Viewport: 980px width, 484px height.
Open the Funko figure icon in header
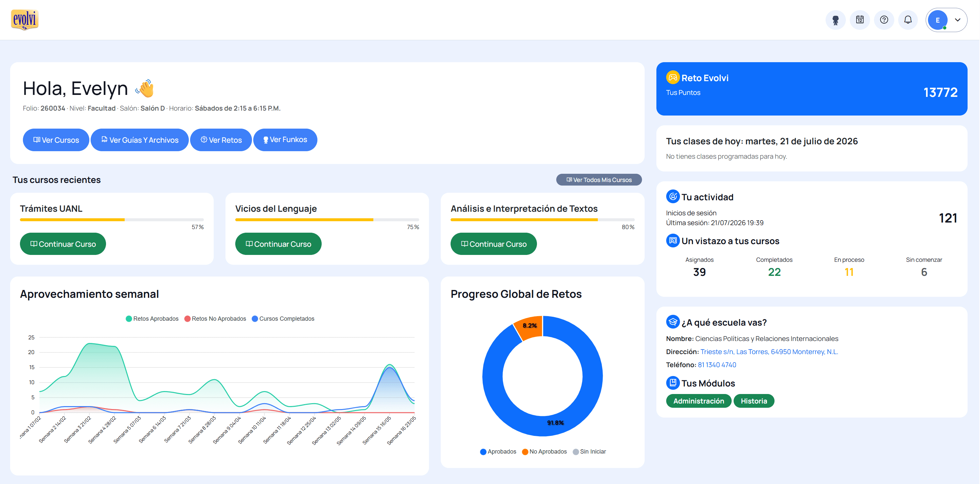click(835, 20)
